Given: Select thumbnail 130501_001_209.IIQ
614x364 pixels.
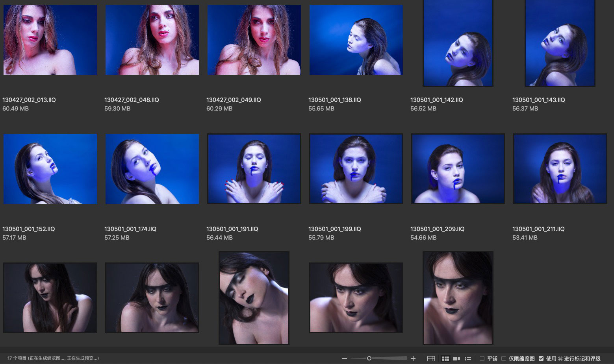Looking at the screenshot, I should 458,169.
